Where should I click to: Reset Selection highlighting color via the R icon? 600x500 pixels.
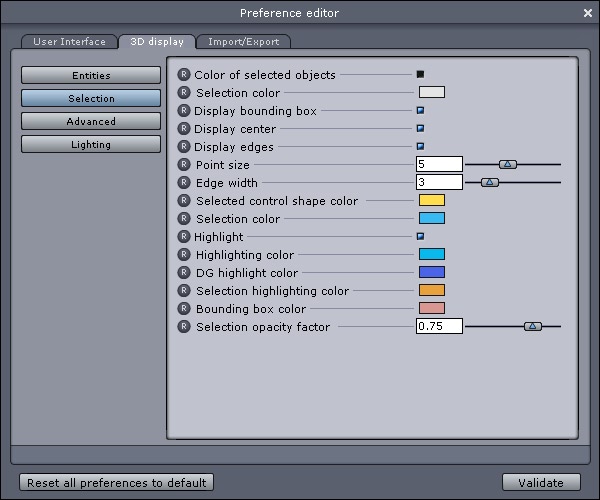(184, 290)
